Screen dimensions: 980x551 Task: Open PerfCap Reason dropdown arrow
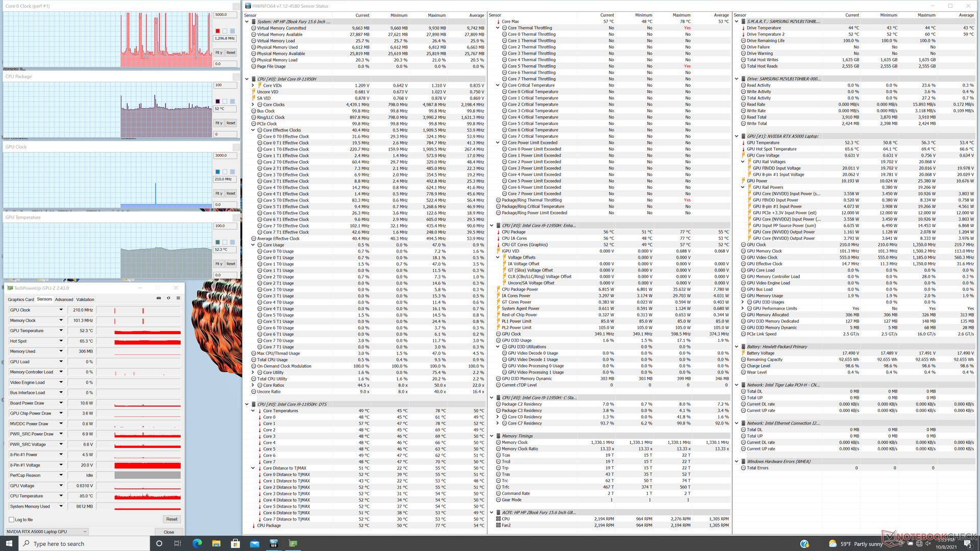(61, 475)
